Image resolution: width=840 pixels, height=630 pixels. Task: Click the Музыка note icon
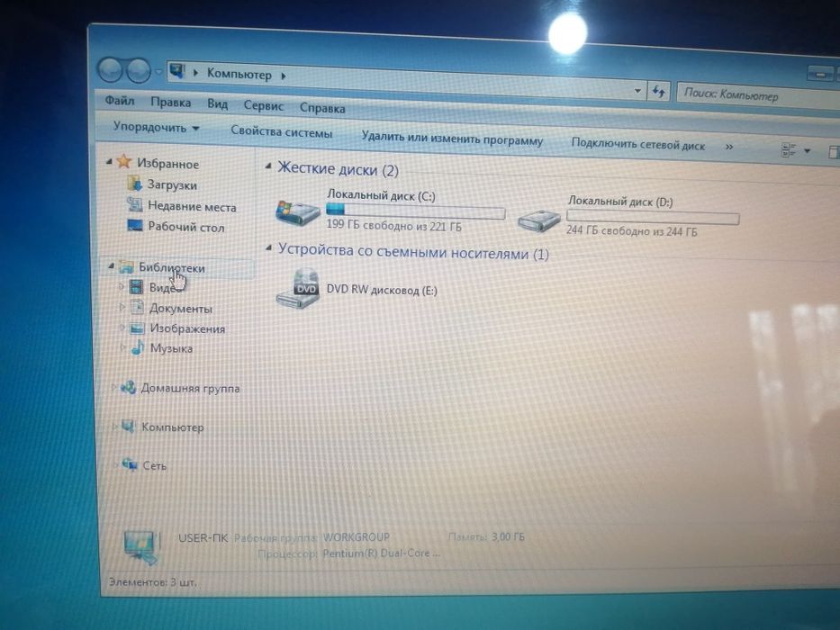[x=138, y=347]
